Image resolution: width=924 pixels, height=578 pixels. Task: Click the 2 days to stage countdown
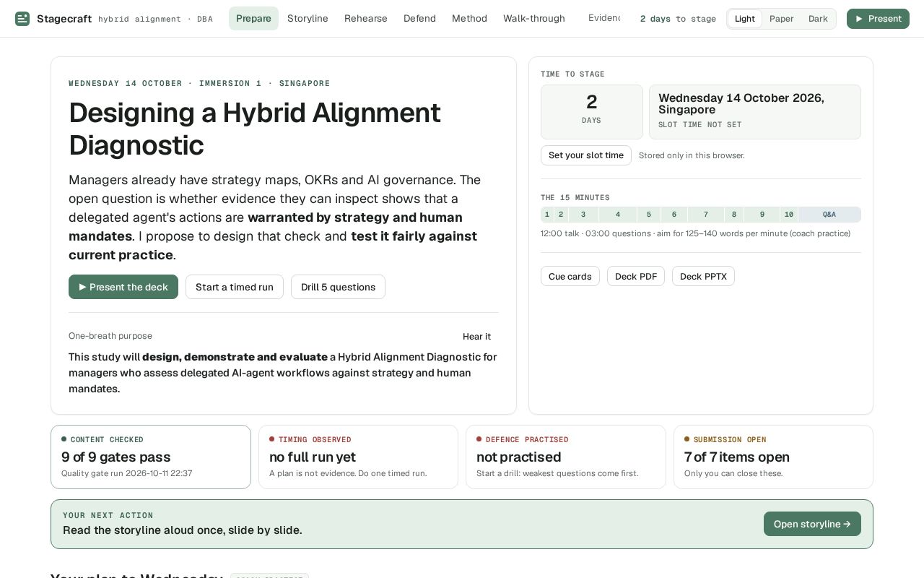click(678, 19)
